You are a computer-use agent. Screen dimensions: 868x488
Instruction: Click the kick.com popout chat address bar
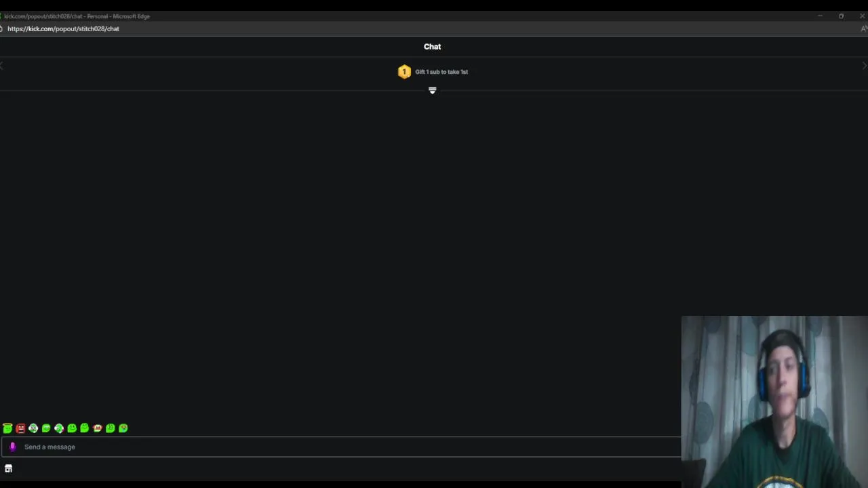(x=63, y=28)
